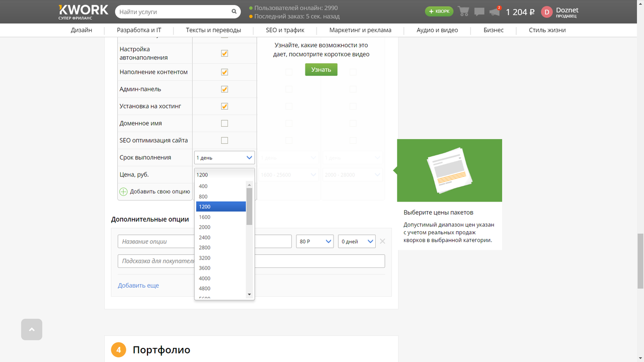Screen dimensions: 644x362
Task: Click the Добавить еще link
Action: point(138,285)
